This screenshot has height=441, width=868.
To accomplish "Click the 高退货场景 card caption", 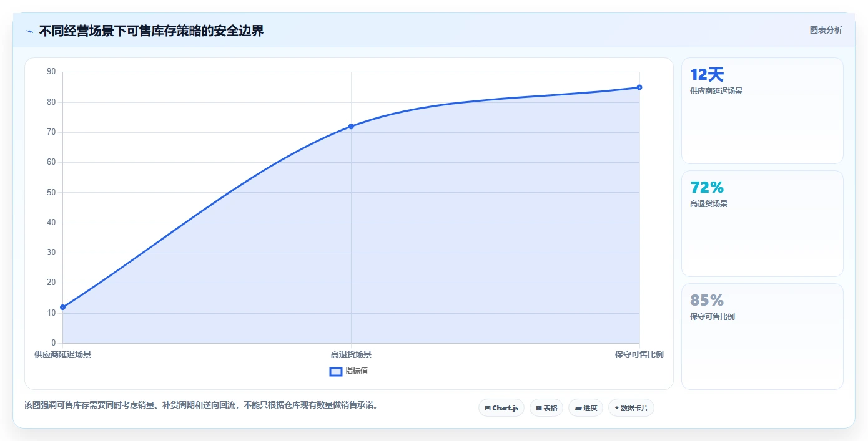I will pyautogui.click(x=709, y=204).
